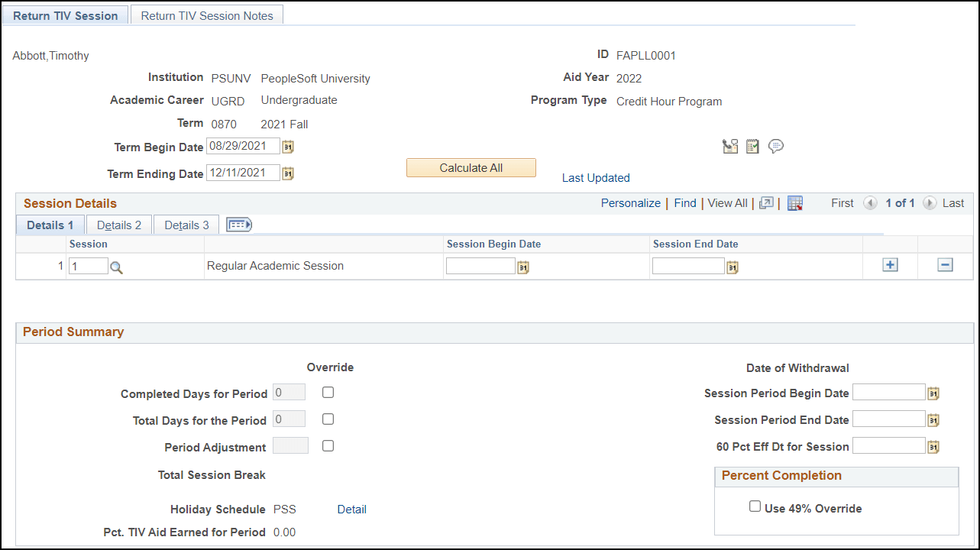The height and width of the screenshot is (550, 980).
Task: Open the Session Period Begin Date calendar
Action: (933, 391)
